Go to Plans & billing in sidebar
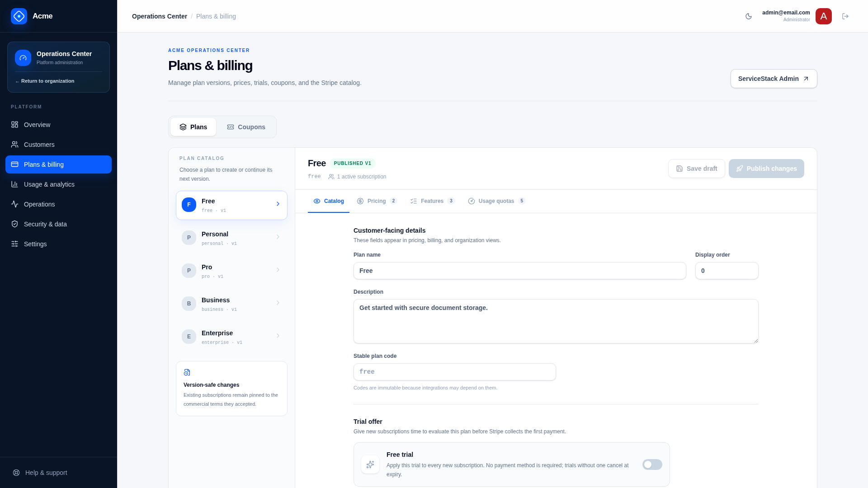This screenshot has height=488, width=868. pyautogui.click(x=58, y=164)
